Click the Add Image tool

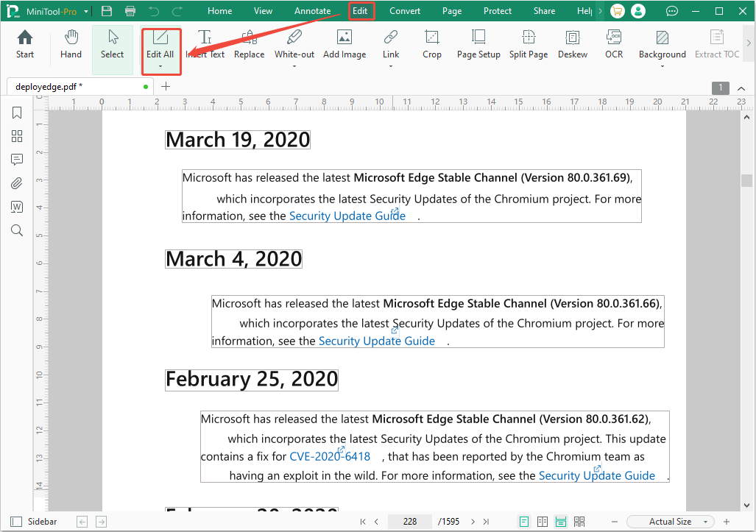345,44
